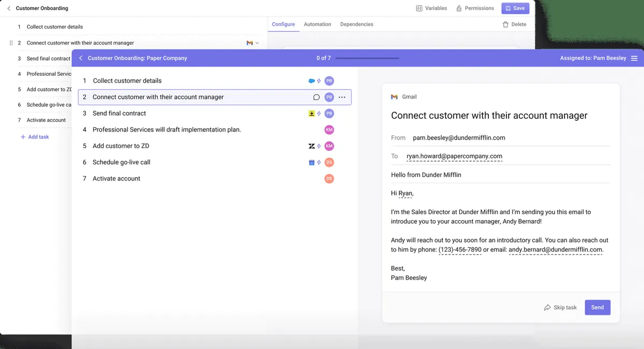Open the comment bubble on task 2
Screen dimensions: 644x349
click(x=317, y=97)
